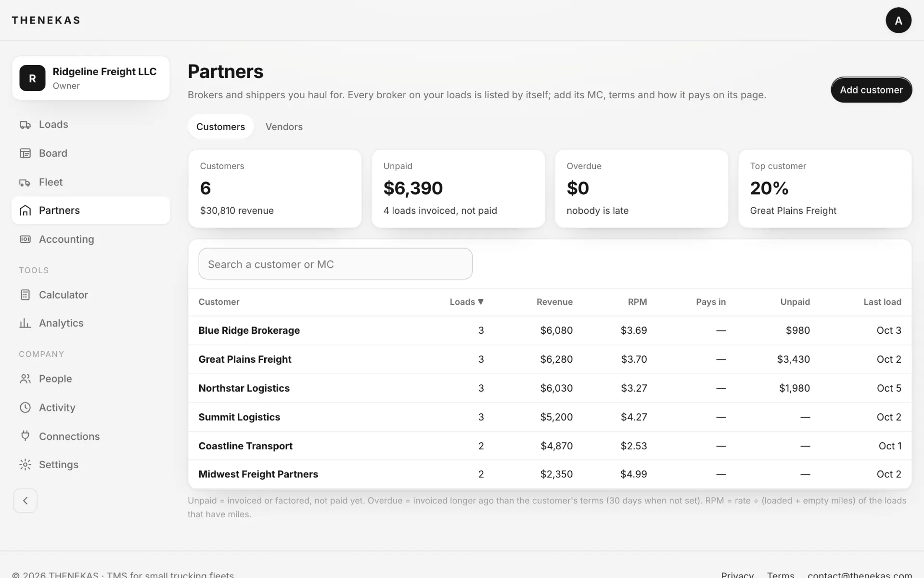Click the Settings gear icon
Screen dimensions: 924x578
click(x=25, y=464)
